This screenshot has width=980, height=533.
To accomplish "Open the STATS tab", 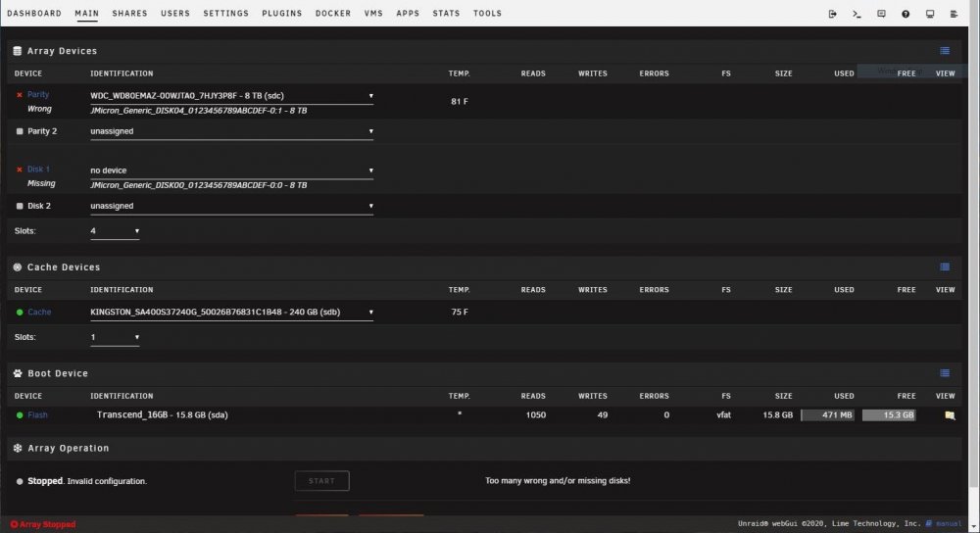I will (446, 13).
